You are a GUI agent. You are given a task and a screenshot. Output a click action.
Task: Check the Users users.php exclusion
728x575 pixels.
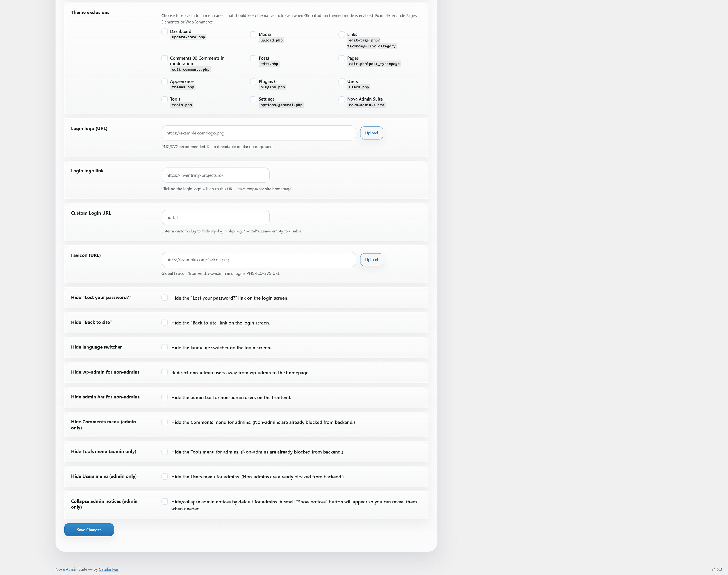[x=342, y=81]
